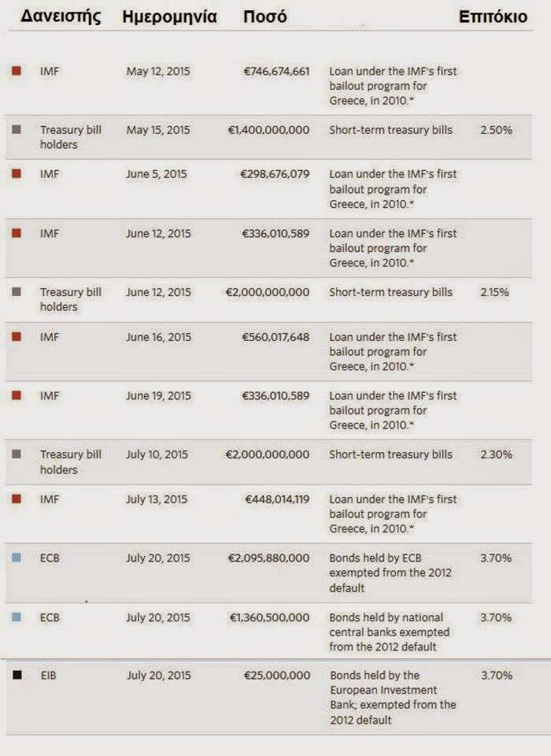Click the gray square in the July 10 row

[17, 454]
